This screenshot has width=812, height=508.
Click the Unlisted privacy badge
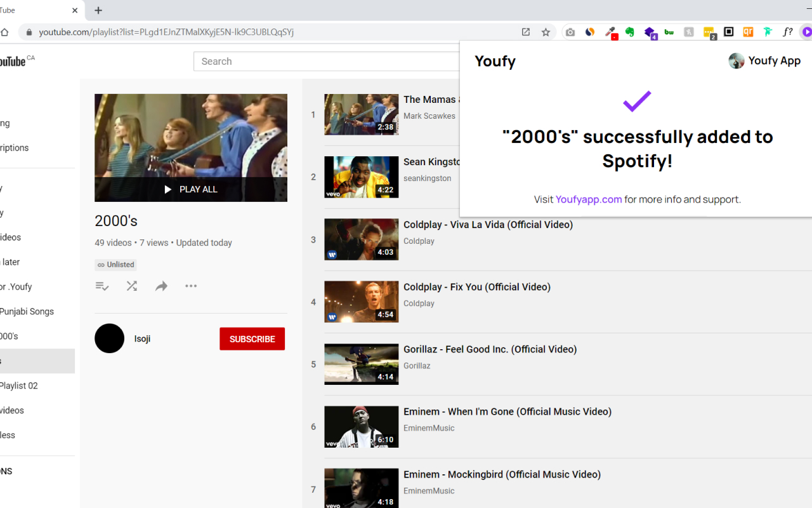[115, 265]
